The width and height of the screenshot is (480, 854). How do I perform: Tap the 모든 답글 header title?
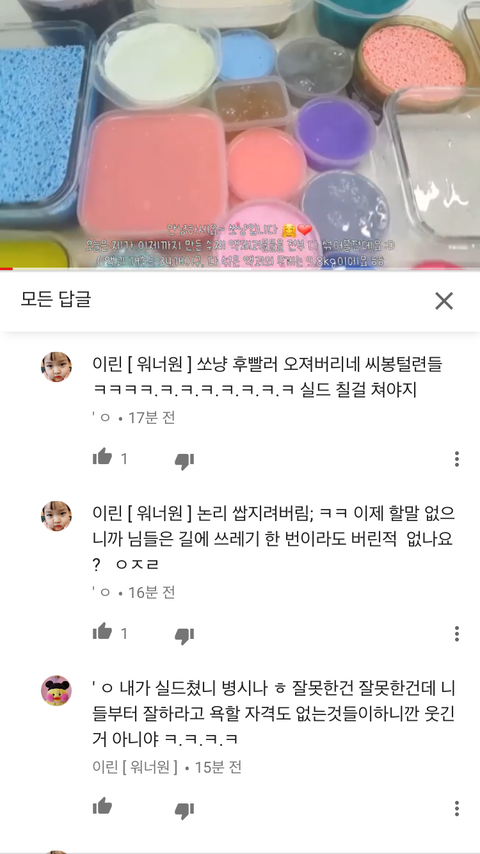(x=56, y=300)
